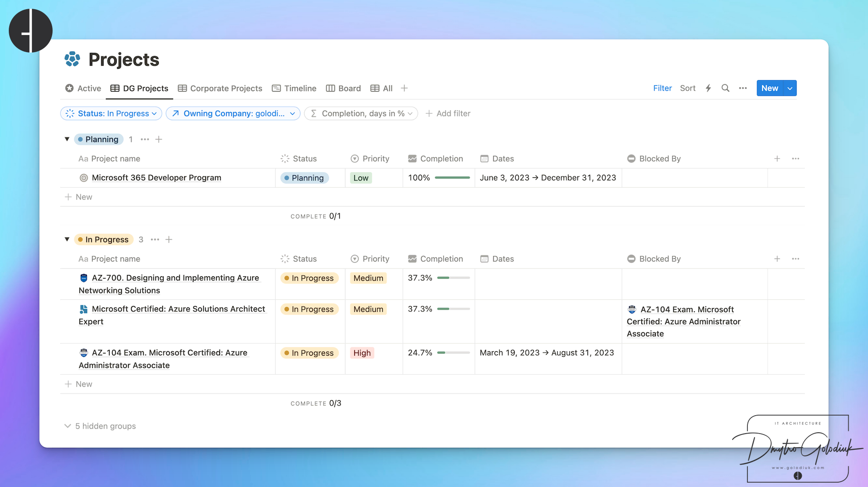
Task: Click AZ-104 icon in Blocked By cell
Action: [x=632, y=310]
